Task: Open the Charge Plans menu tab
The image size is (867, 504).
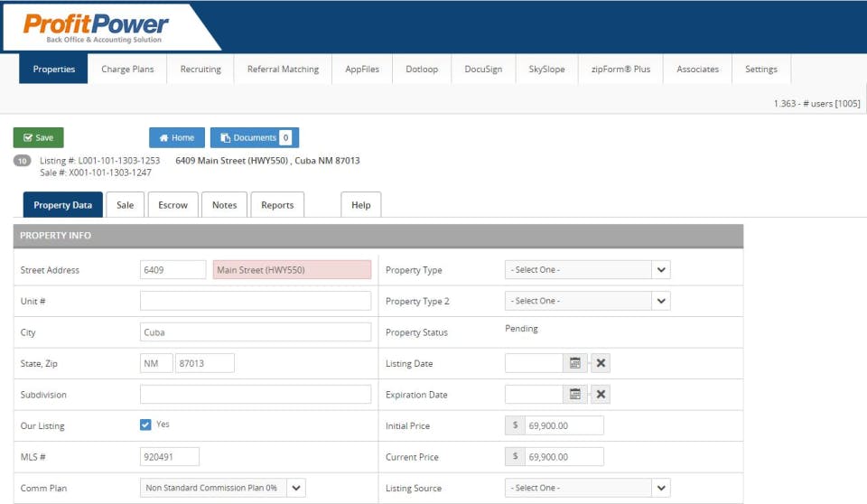Action: point(127,70)
